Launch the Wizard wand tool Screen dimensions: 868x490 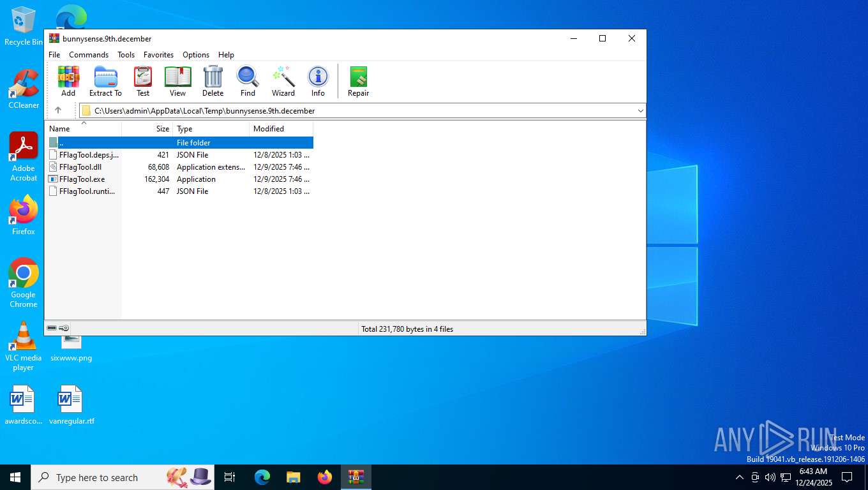(283, 82)
